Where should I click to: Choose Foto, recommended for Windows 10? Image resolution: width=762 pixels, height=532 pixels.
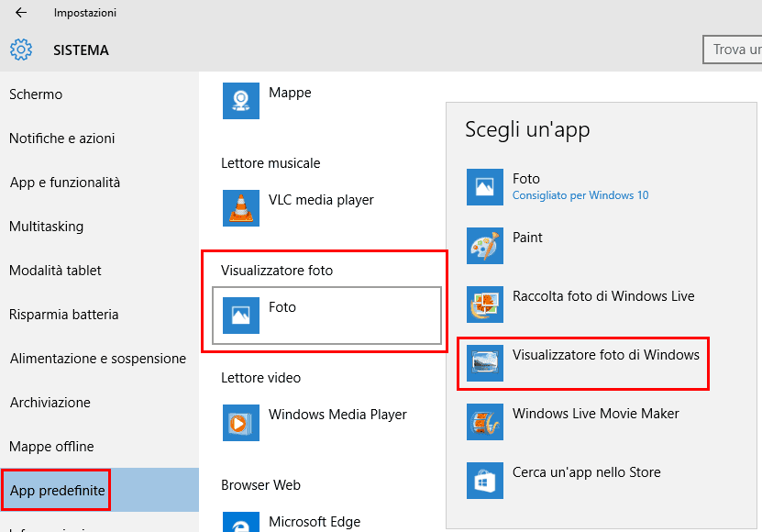tap(580, 186)
